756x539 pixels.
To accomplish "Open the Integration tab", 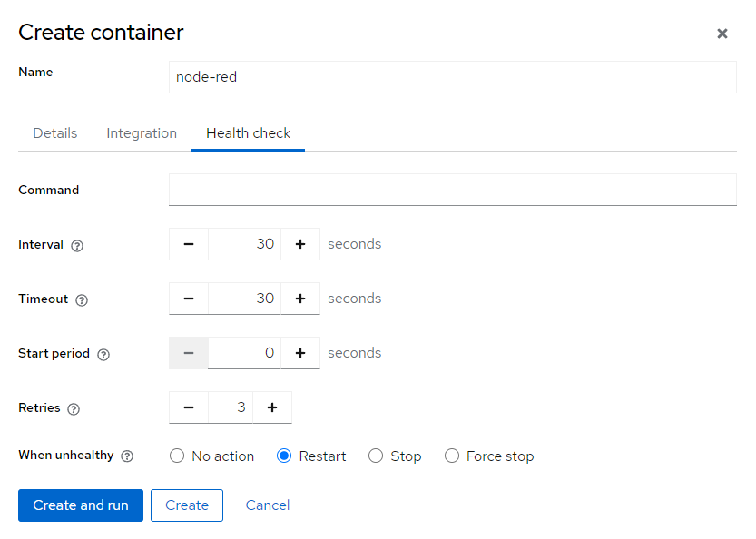I will tap(142, 133).
